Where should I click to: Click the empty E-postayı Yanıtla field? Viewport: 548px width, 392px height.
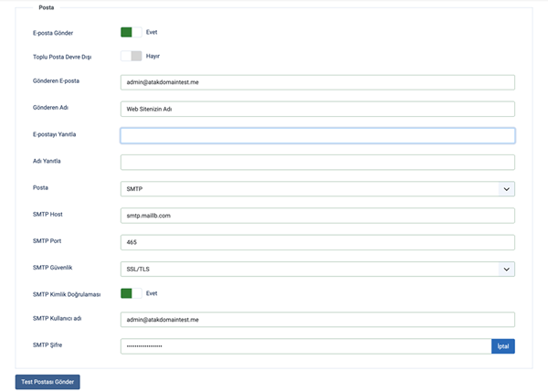tap(317, 135)
